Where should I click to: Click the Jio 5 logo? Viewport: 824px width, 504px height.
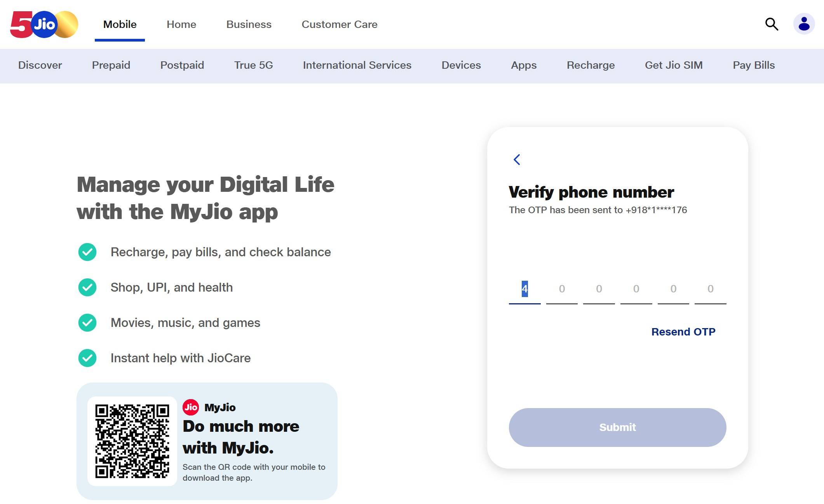44,24
